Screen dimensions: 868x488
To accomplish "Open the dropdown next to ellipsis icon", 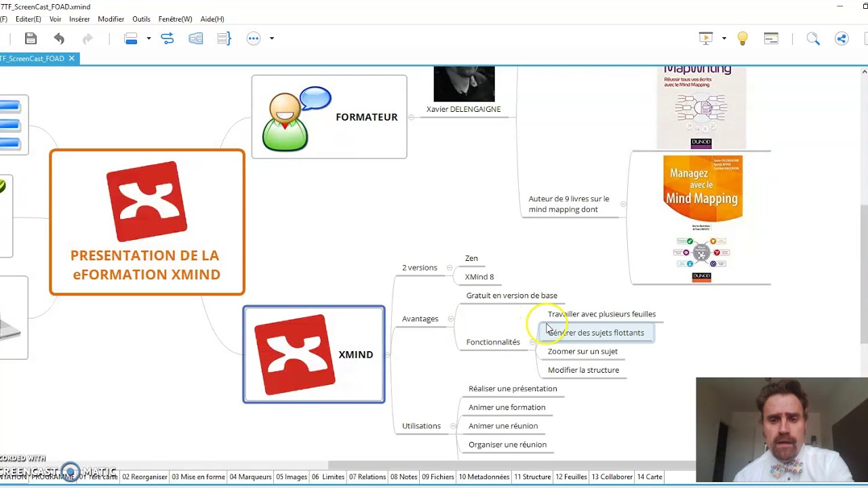I will click(x=272, y=39).
